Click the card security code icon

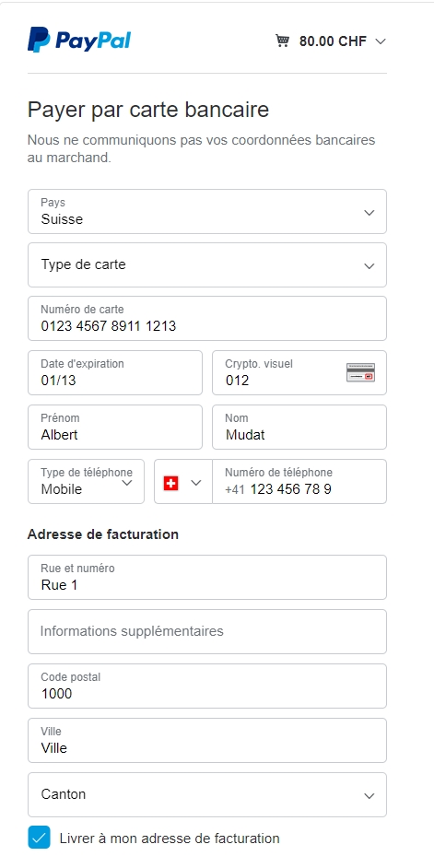coord(360,372)
